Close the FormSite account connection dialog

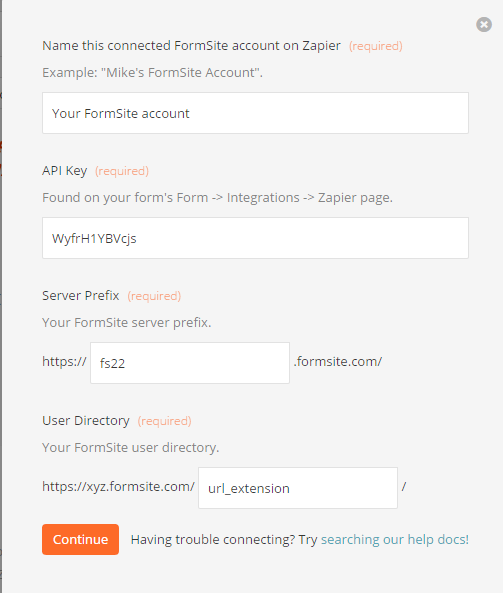(x=484, y=25)
